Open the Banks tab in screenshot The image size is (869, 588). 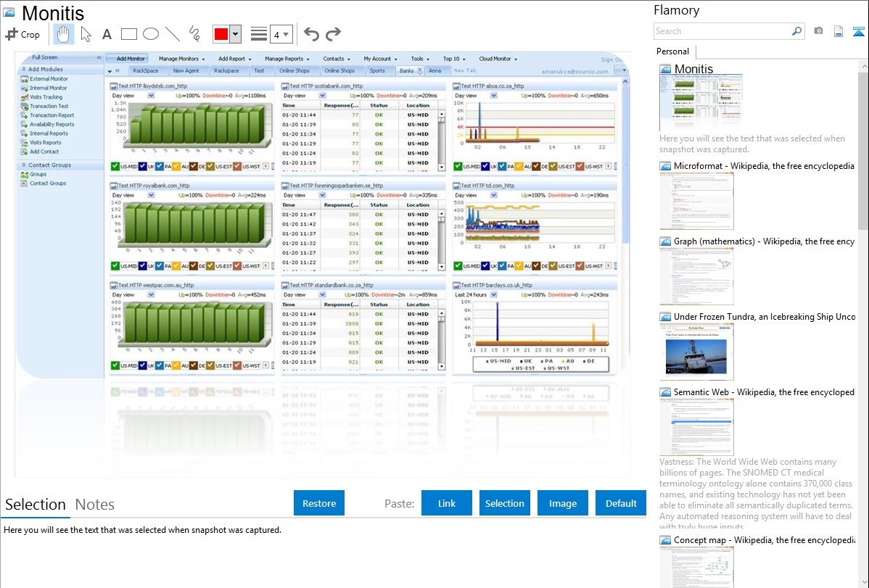tap(407, 71)
